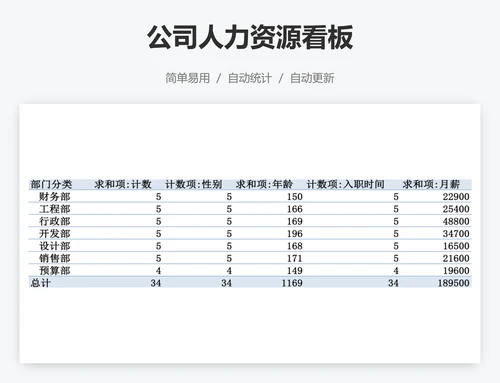Select the 开发部 age sum 196
Image resolution: width=500 pixels, height=383 pixels.
[x=295, y=234]
